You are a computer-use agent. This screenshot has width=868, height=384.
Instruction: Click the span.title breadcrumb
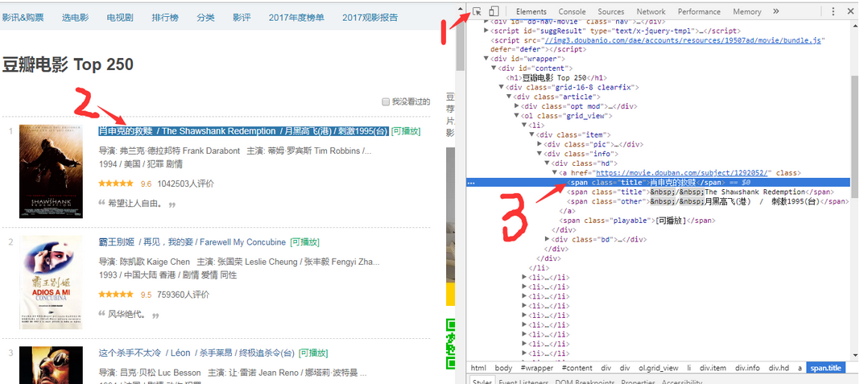(825, 368)
